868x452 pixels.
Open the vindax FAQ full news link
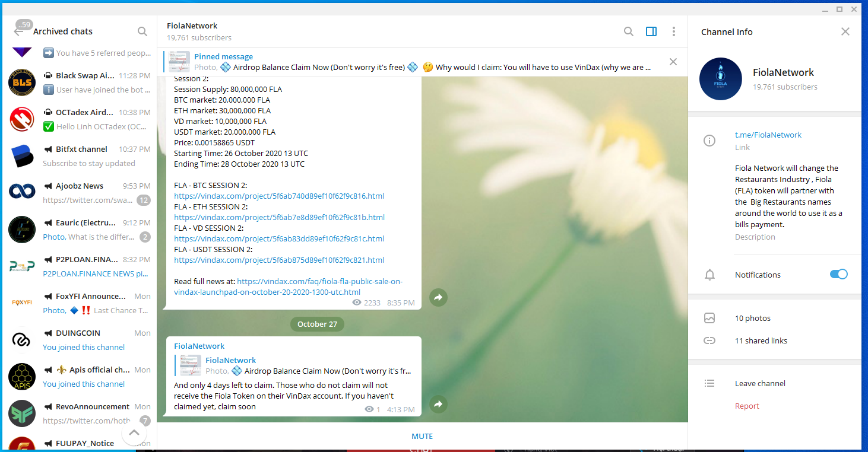click(x=288, y=287)
